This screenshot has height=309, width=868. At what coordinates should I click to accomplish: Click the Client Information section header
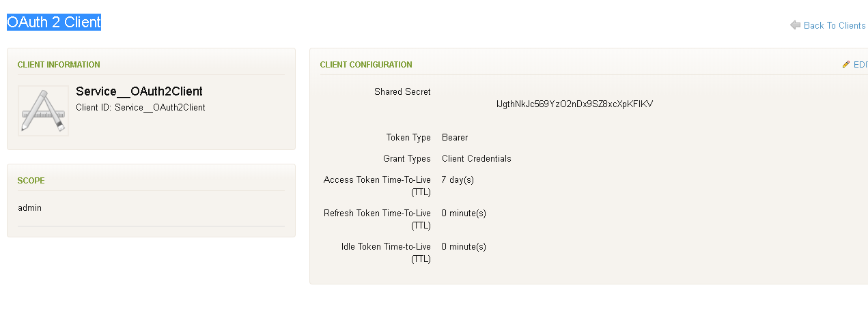(x=59, y=65)
